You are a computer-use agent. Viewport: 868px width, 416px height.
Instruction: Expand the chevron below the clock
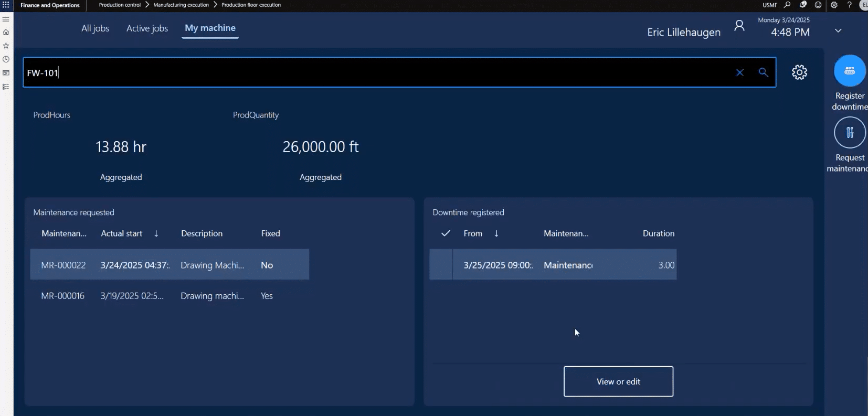coord(838,31)
